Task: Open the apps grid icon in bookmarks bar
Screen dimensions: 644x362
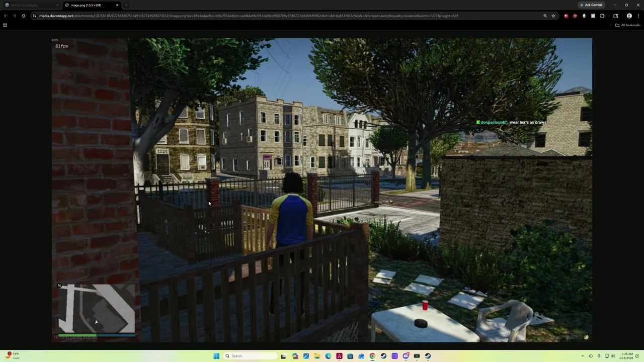Action: [x=5, y=25]
